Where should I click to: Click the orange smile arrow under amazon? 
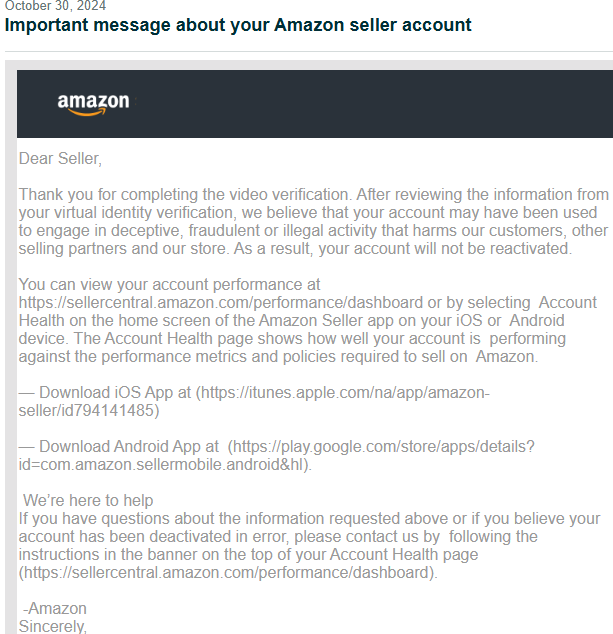[x=87, y=112]
